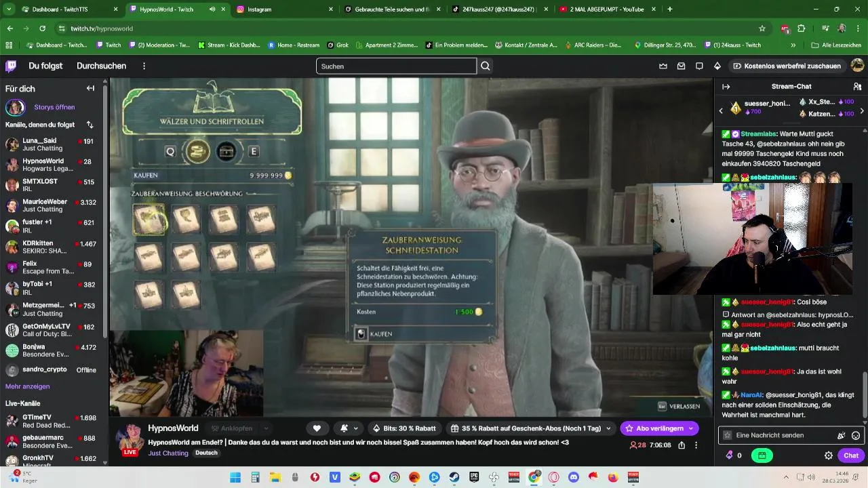Open Prime Loot crown icon

[x=663, y=66]
